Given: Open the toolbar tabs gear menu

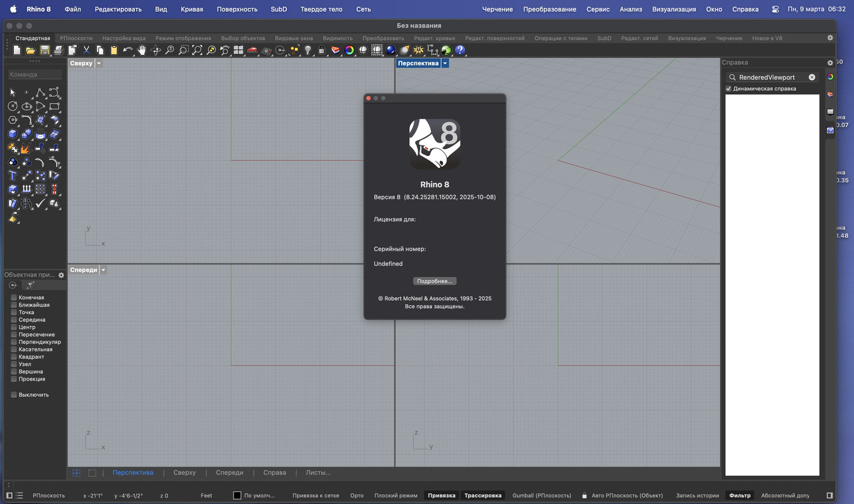Looking at the screenshot, I should tap(830, 38).
